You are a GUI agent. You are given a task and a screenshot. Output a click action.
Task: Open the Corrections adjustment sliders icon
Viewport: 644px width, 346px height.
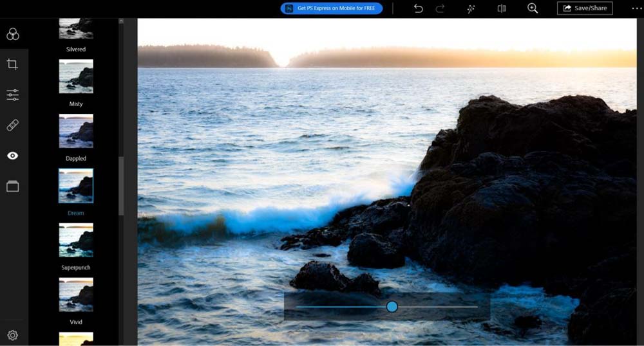(13, 95)
